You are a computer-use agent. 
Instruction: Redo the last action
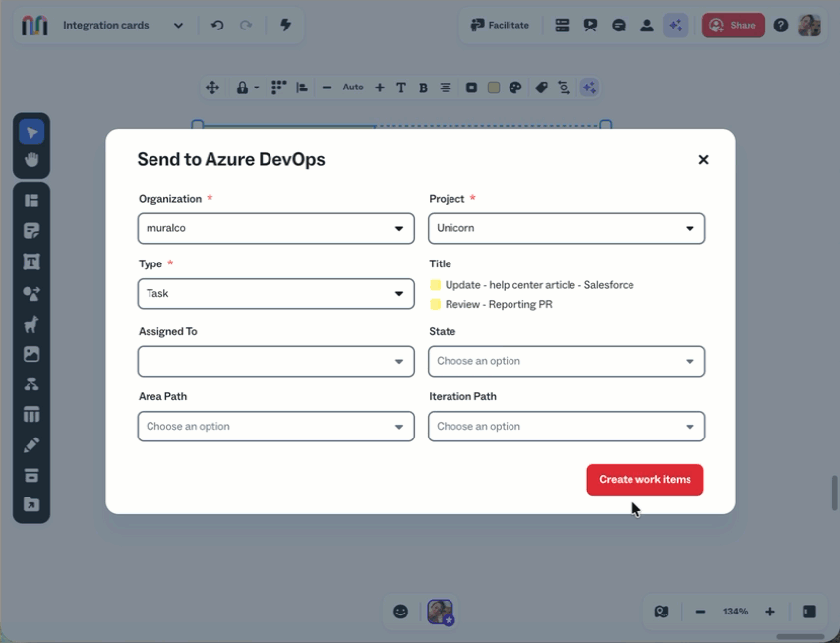pyautogui.click(x=246, y=26)
